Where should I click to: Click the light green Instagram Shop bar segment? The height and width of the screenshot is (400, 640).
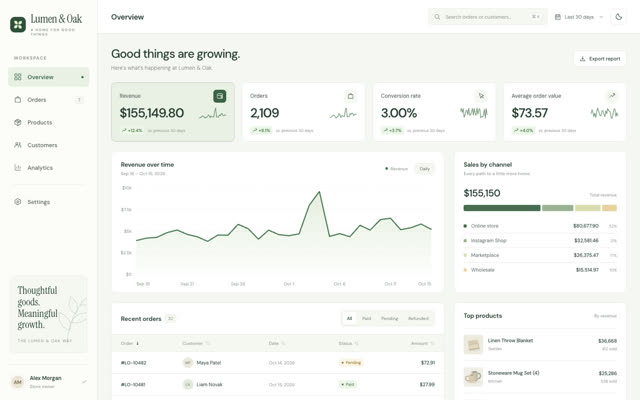pyautogui.click(x=558, y=208)
